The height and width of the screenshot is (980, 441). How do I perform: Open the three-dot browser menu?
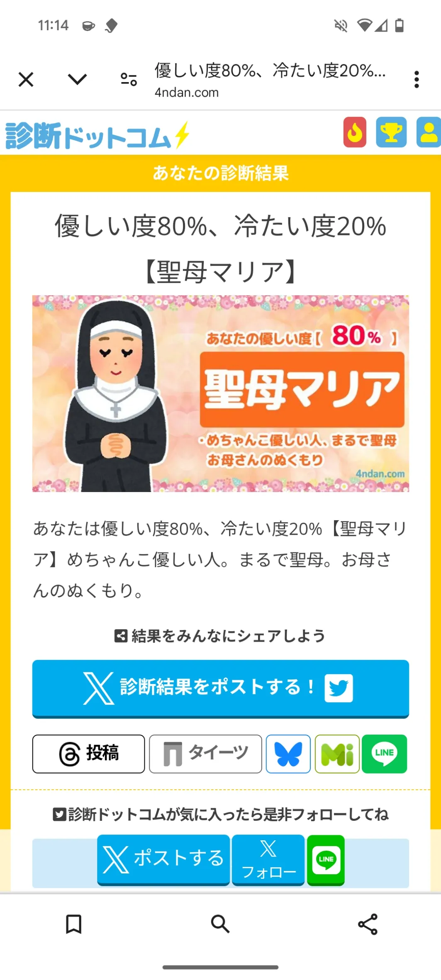pos(417,79)
